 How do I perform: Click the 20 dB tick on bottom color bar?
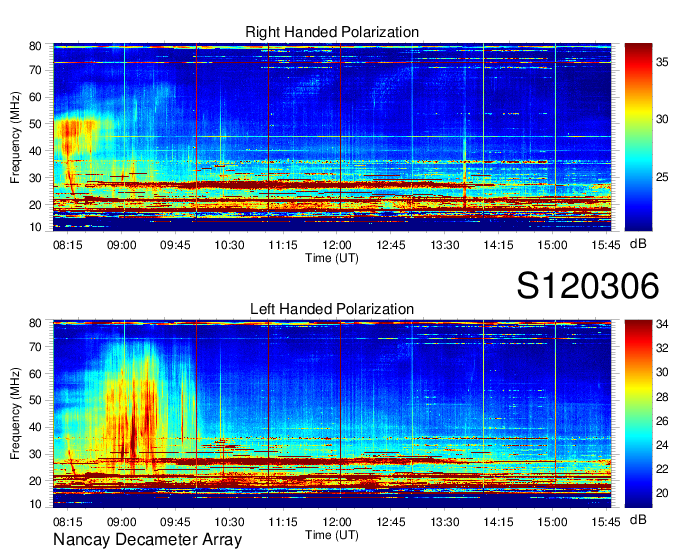(662, 493)
